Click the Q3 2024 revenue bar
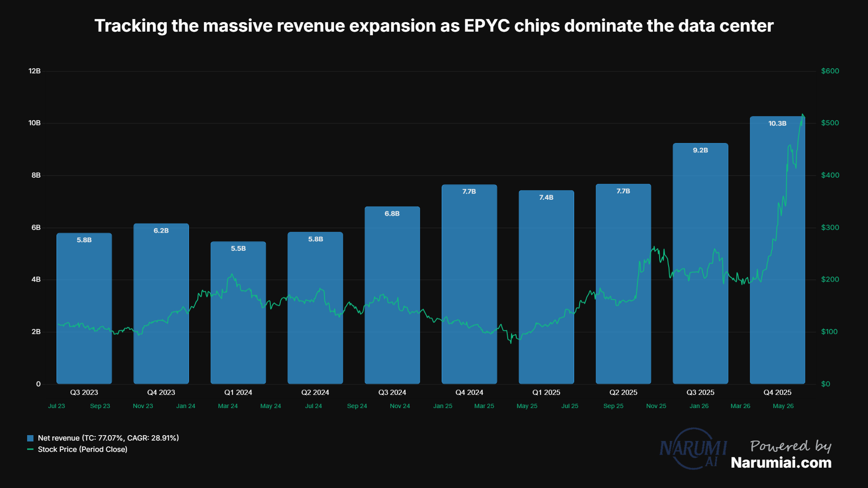 click(392, 296)
